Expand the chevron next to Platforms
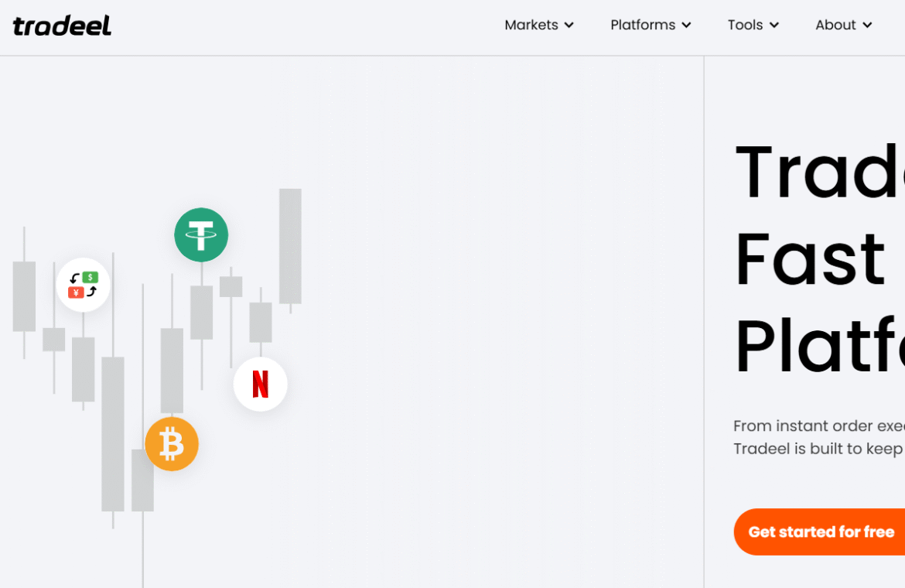This screenshot has width=905, height=588. 686,26
